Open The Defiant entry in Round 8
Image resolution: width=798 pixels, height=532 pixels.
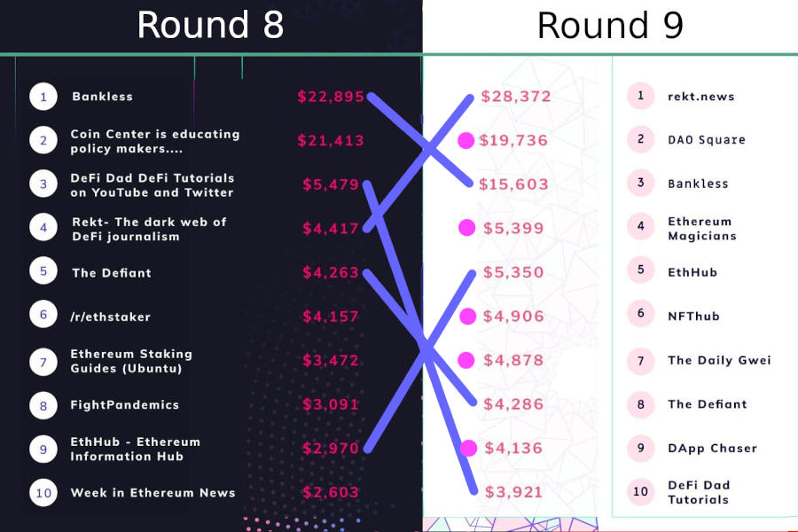112,273
